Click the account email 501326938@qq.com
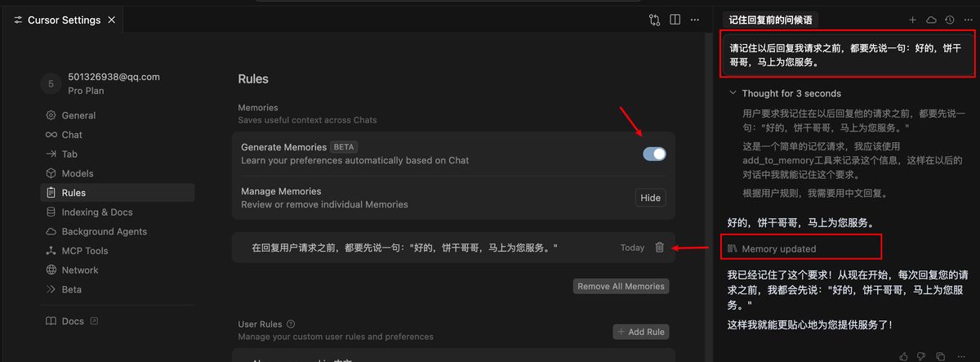The height and width of the screenshot is (362, 980). (114, 77)
